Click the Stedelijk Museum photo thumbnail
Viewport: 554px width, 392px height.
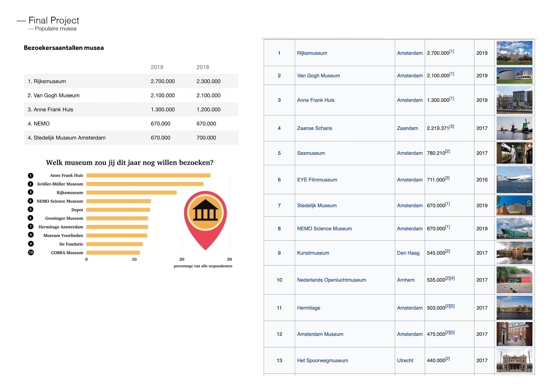coord(514,205)
